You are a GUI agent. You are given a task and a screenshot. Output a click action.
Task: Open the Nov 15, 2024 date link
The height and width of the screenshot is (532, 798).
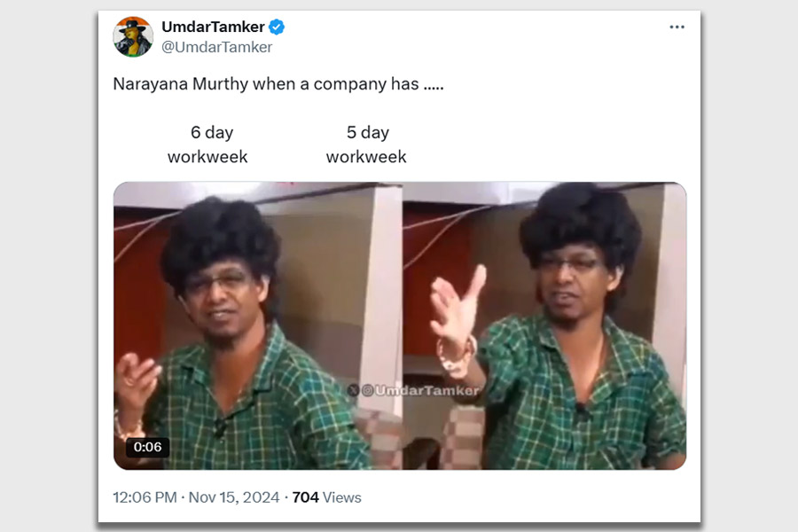click(234, 497)
